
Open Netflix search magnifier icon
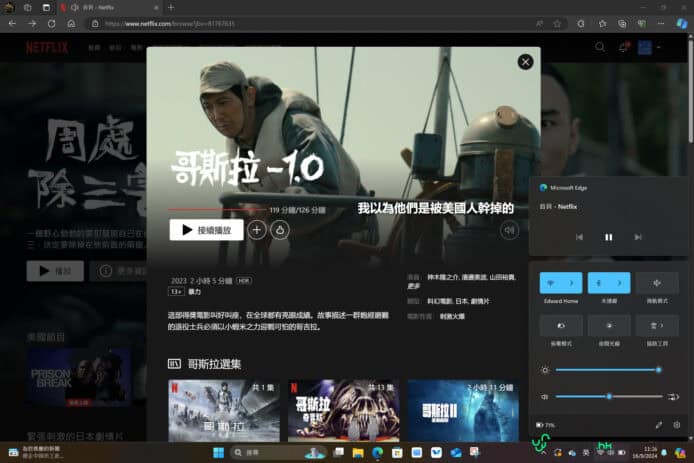click(x=600, y=47)
